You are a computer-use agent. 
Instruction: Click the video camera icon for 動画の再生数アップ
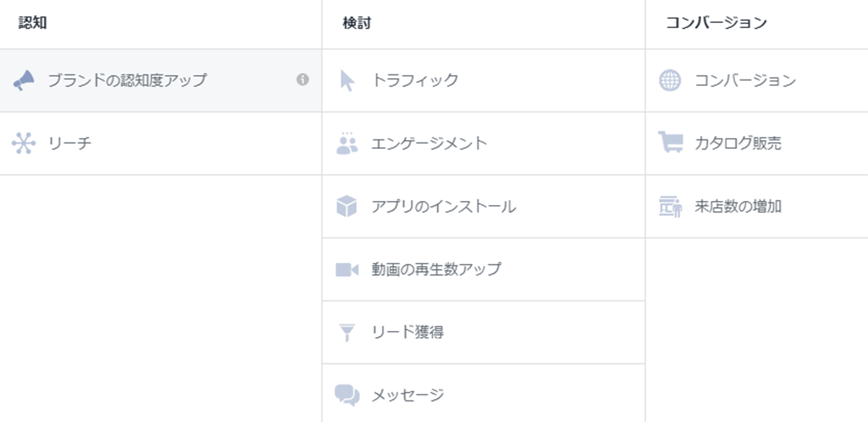(347, 270)
